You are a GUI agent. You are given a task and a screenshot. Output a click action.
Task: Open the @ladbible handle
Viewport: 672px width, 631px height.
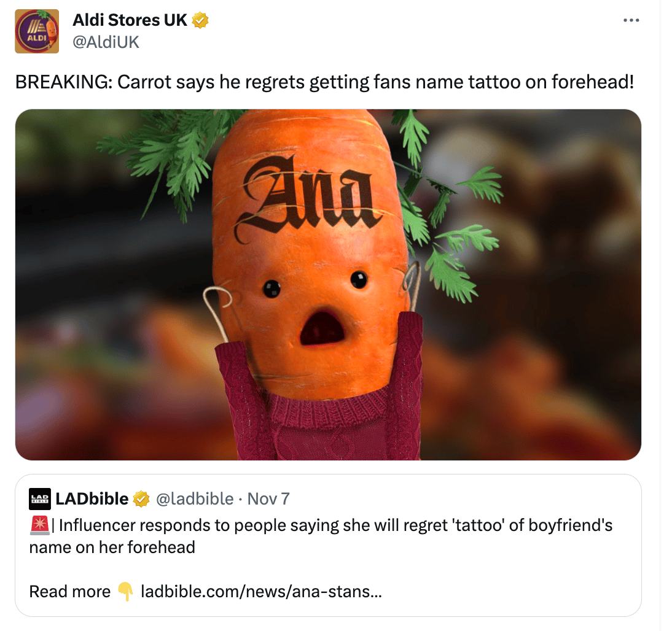tap(195, 498)
